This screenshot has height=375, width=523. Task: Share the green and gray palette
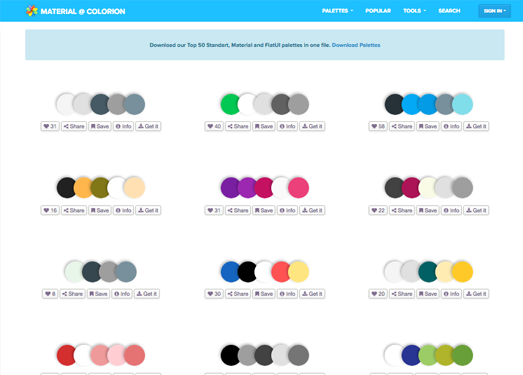(238, 126)
